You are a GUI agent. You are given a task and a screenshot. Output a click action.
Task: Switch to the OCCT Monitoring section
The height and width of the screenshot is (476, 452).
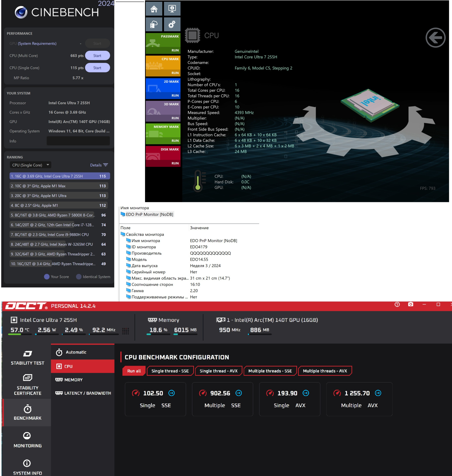(x=27, y=440)
